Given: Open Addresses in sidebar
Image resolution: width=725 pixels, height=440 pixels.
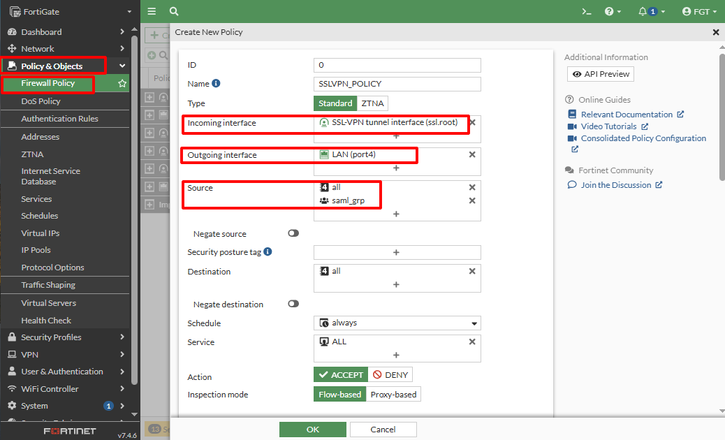Looking at the screenshot, I should 40,137.
